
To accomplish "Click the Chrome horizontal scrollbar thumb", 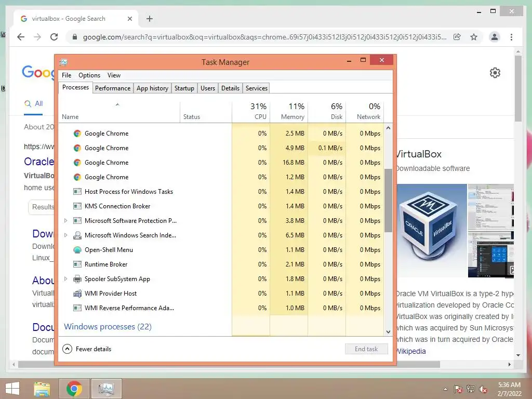I will [229, 364].
